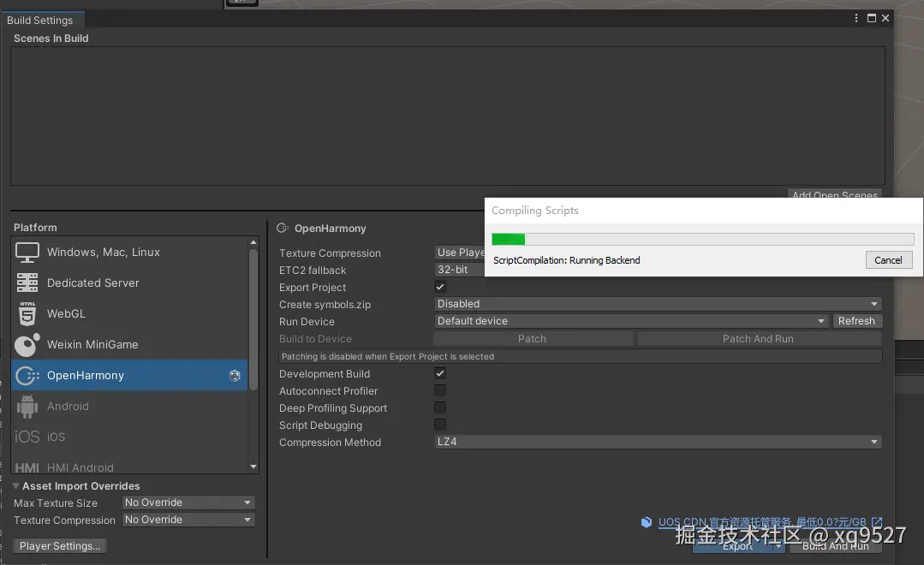
Task: Click the OpenHarmony header icon in settings pane
Action: 283,228
